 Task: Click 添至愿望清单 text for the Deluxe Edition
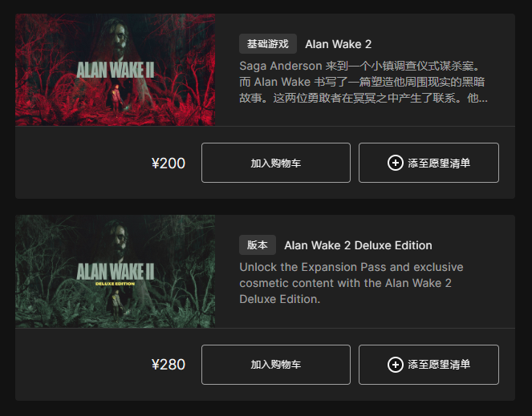click(439, 365)
